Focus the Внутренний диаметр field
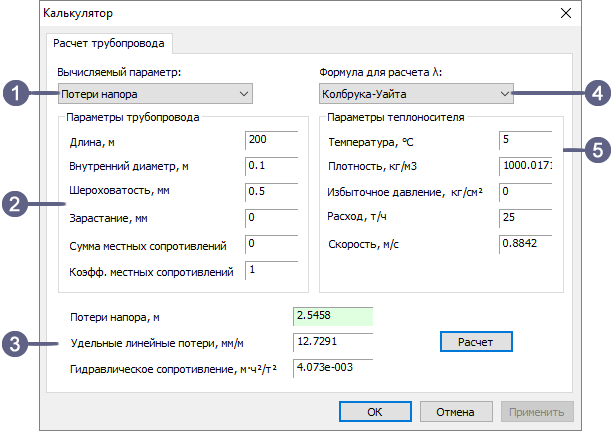This screenshot has width=612, height=431. tap(270, 165)
